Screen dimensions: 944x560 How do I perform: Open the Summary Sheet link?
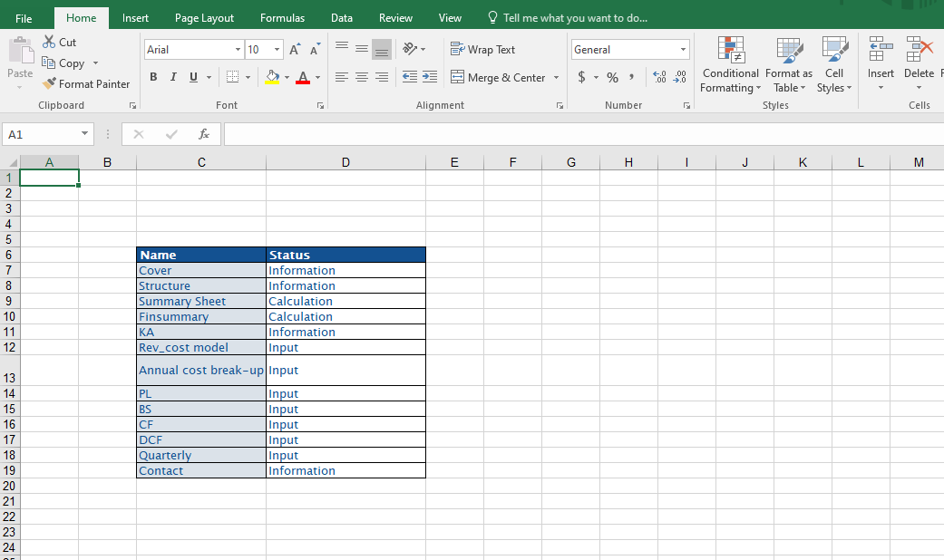click(181, 302)
